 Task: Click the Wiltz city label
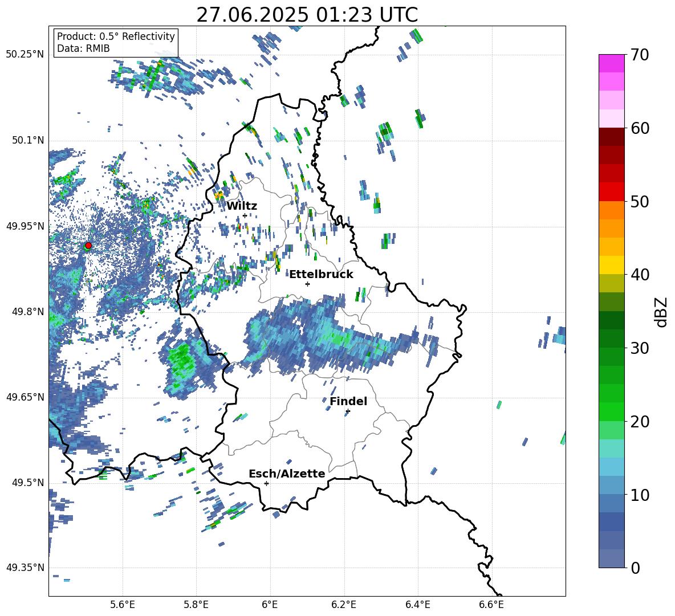tap(242, 206)
